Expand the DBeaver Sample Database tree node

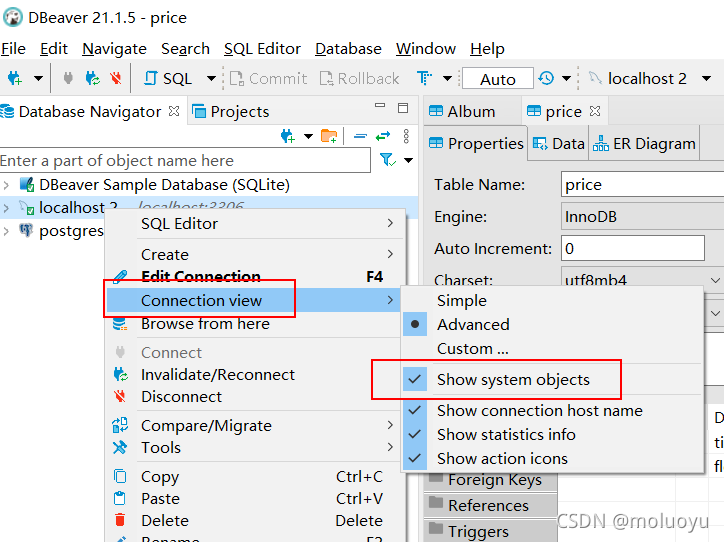coord(6,185)
